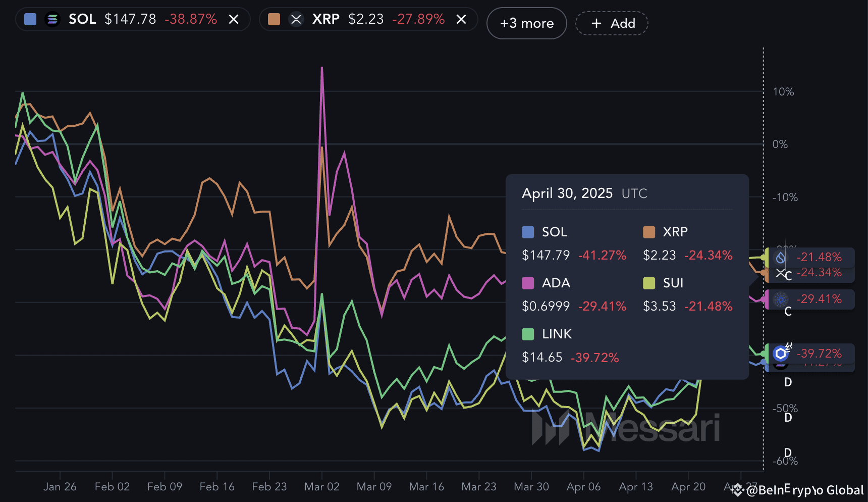This screenshot has width=868, height=502.
Task: Click the SUI price $3.53 in the tooltip
Action: [x=659, y=307]
